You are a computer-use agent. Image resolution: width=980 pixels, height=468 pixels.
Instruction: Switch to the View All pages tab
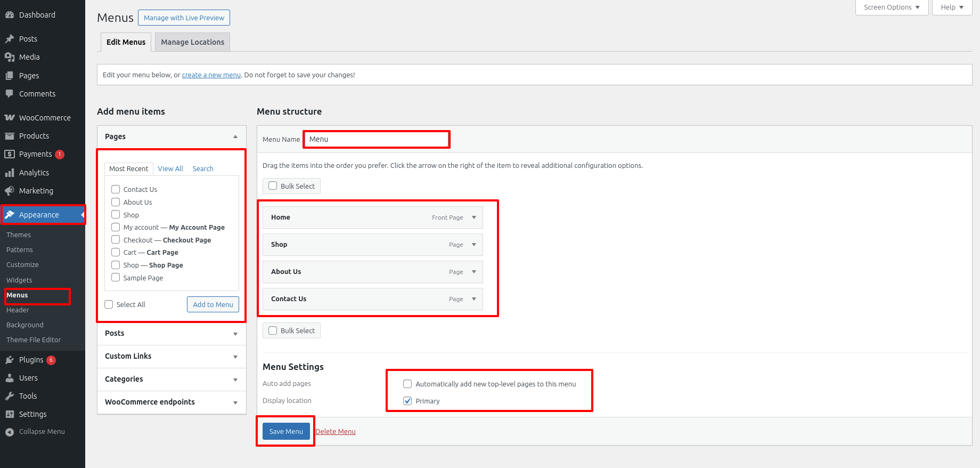pos(170,168)
